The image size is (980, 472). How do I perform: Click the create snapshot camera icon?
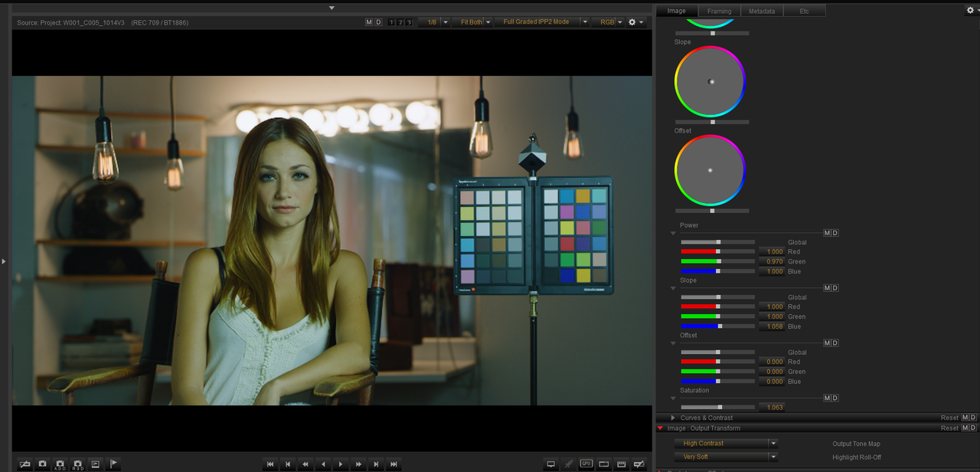click(x=42, y=464)
